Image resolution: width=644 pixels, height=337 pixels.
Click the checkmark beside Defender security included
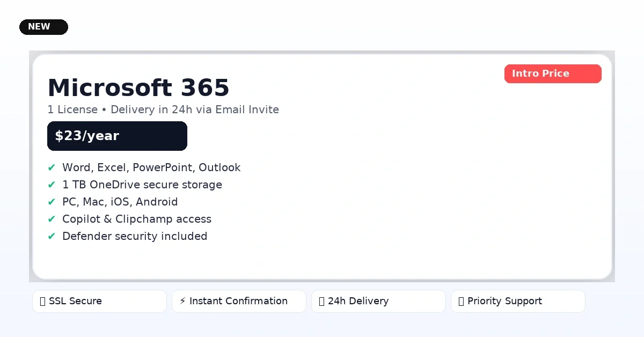tap(52, 237)
